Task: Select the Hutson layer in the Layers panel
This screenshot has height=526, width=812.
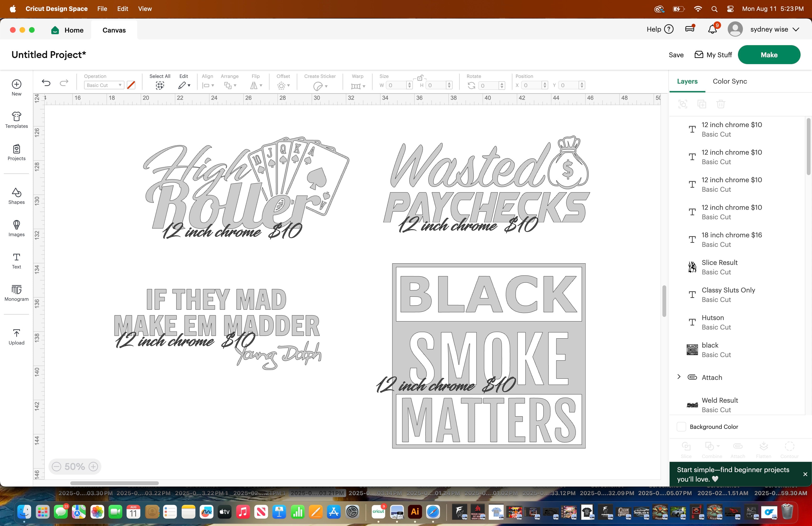Action: [x=713, y=322]
